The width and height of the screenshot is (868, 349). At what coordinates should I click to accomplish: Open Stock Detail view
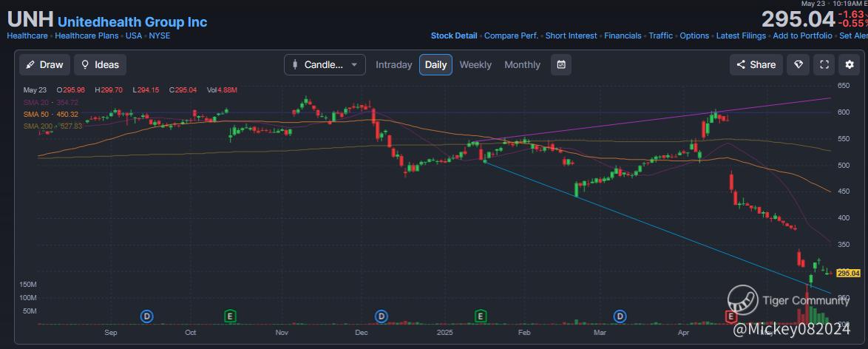pyautogui.click(x=454, y=35)
